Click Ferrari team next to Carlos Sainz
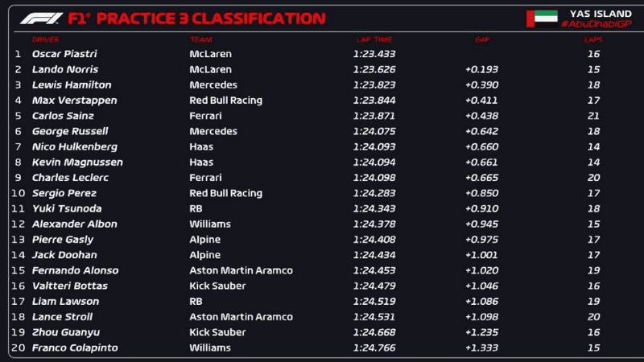 coord(205,116)
